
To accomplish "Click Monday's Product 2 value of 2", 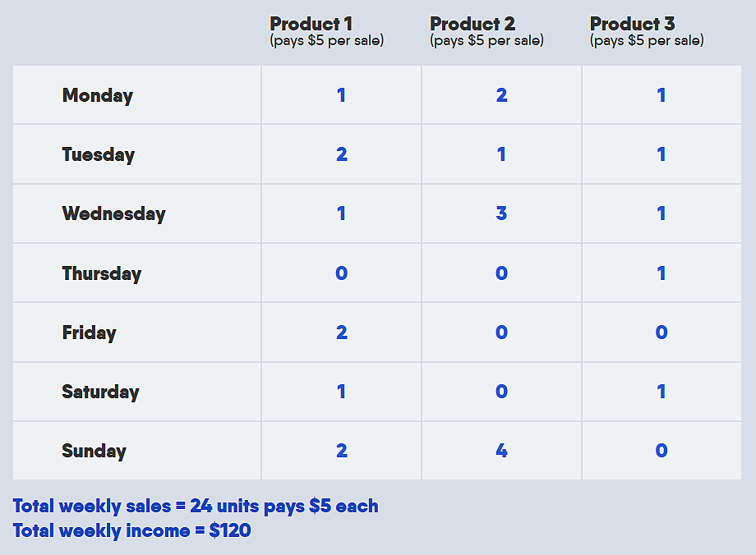I will pos(501,95).
